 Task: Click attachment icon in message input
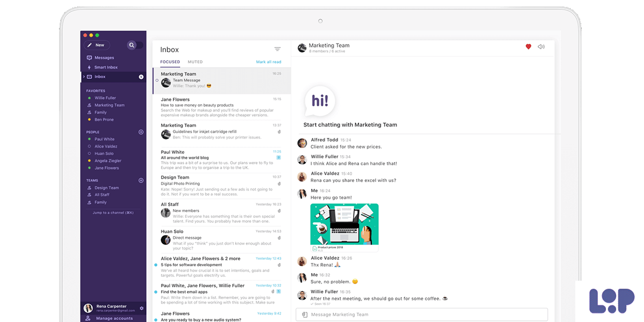(304, 314)
